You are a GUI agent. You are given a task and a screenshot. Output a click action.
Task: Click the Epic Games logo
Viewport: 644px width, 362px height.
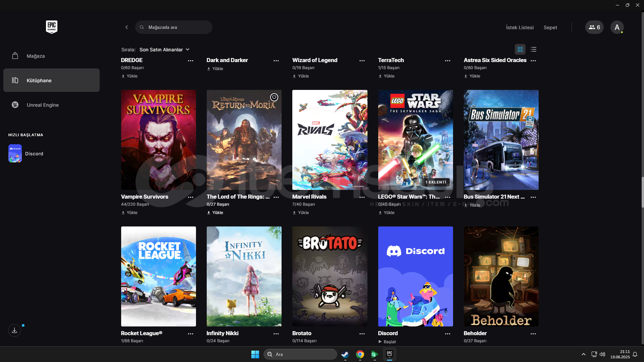(51, 27)
